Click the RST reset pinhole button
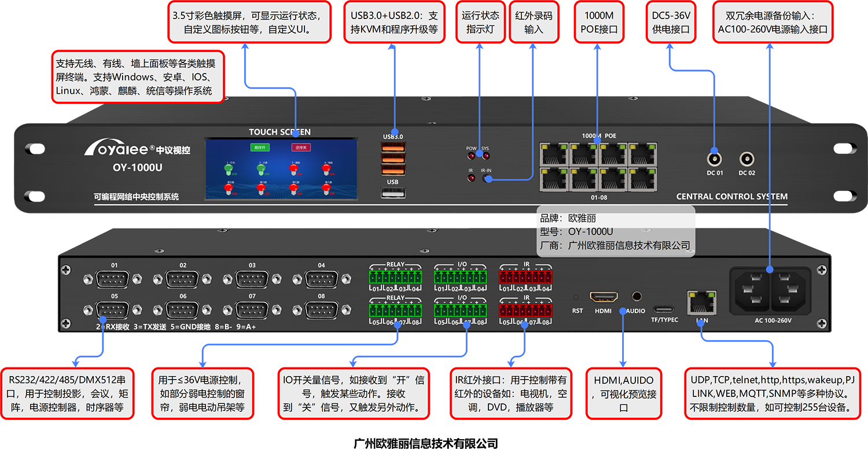This screenshot has height=449, width=868. [x=576, y=297]
